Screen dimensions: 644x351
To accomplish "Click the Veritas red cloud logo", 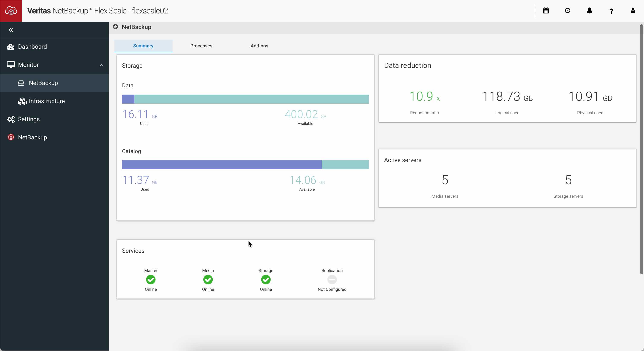I will tap(11, 11).
